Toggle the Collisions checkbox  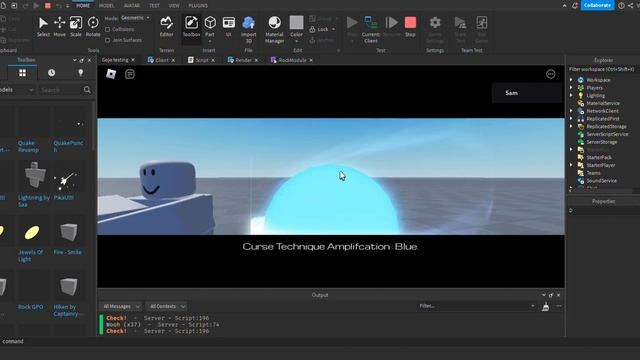[107, 29]
